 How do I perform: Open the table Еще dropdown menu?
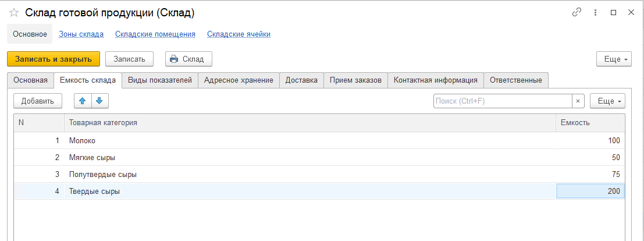(607, 101)
